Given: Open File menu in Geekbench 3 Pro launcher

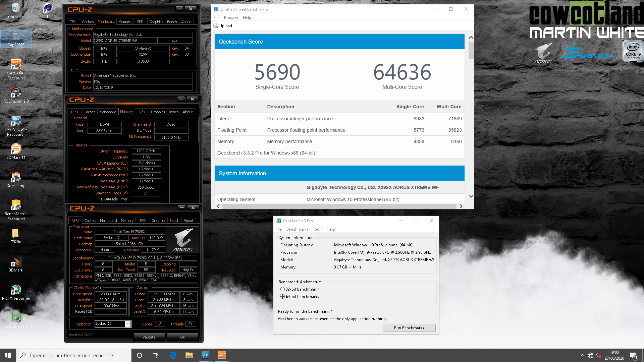Looking at the screenshot, I should 279,229.
